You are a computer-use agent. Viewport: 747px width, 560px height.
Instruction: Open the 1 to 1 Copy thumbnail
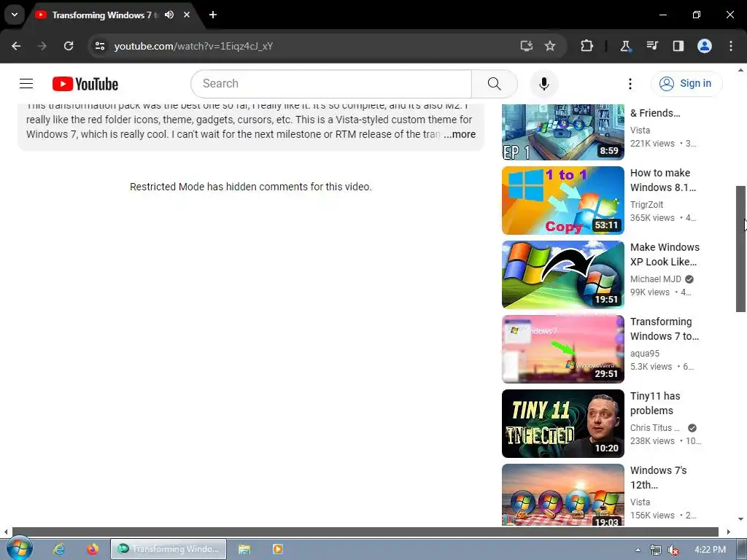point(562,201)
